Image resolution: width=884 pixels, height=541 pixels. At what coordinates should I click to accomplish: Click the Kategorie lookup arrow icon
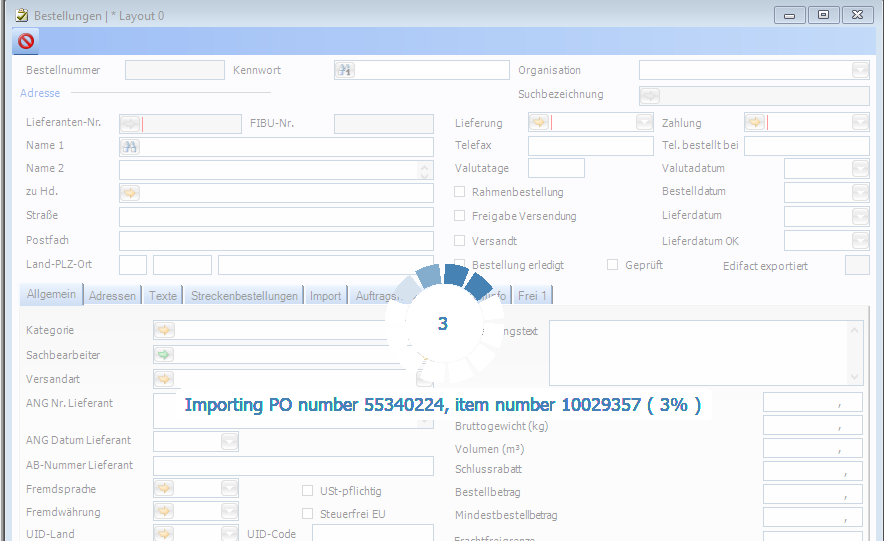(x=164, y=330)
